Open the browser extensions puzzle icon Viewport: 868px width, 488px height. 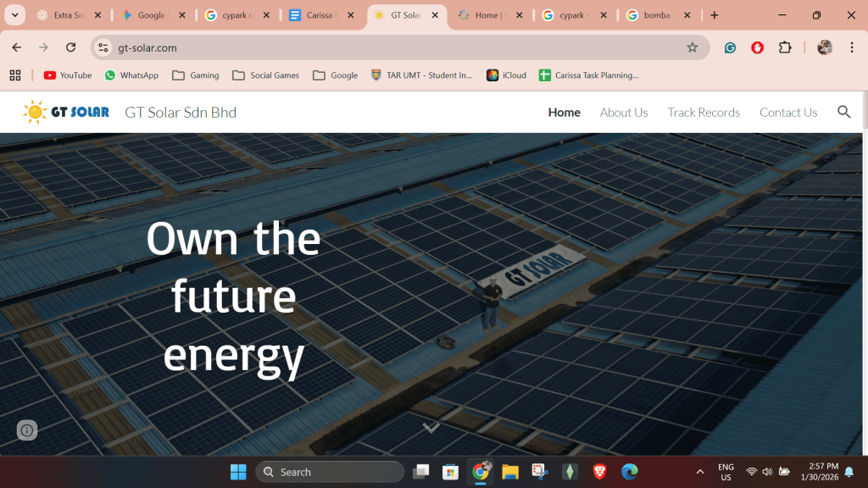point(785,47)
